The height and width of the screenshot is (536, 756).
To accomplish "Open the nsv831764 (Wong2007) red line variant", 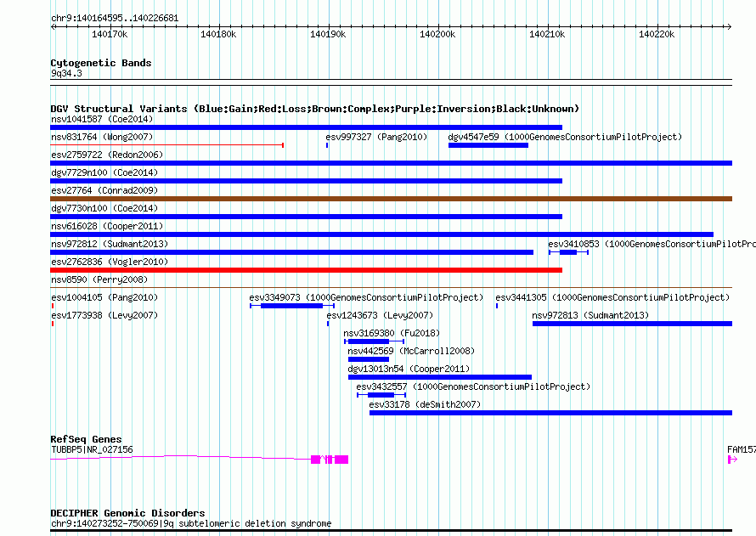I will [x=166, y=145].
